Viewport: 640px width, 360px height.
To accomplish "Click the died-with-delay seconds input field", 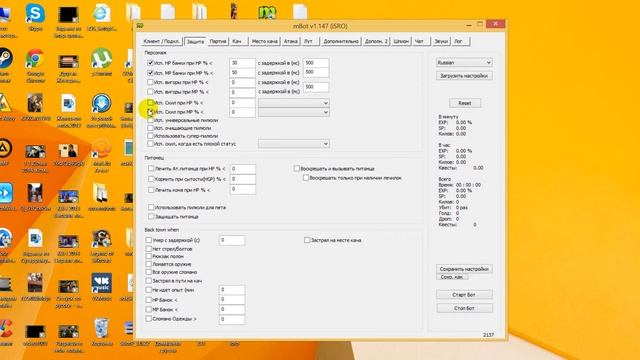I will pyautogui.click(x=232, y=240).
